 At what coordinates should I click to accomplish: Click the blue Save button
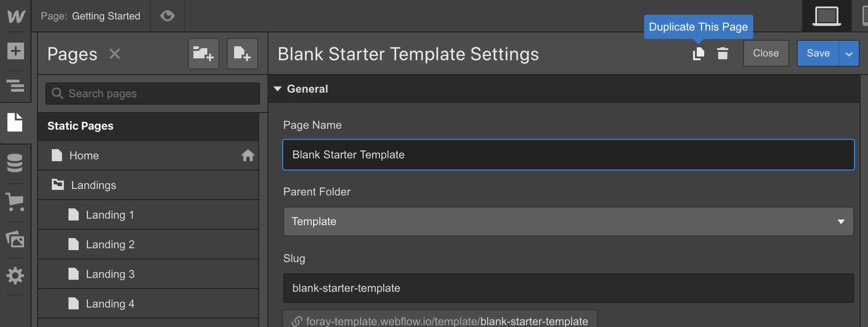[x=818, y=53]
